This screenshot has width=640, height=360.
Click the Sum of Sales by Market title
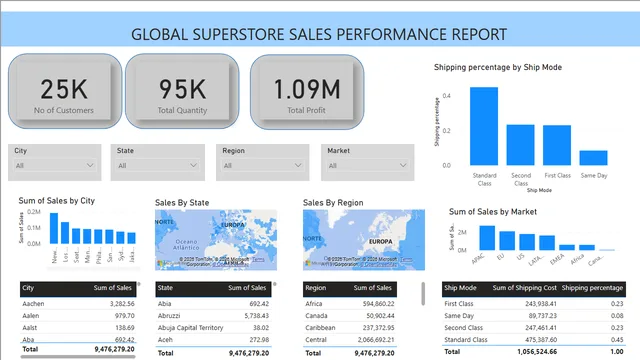click(493, 211)
